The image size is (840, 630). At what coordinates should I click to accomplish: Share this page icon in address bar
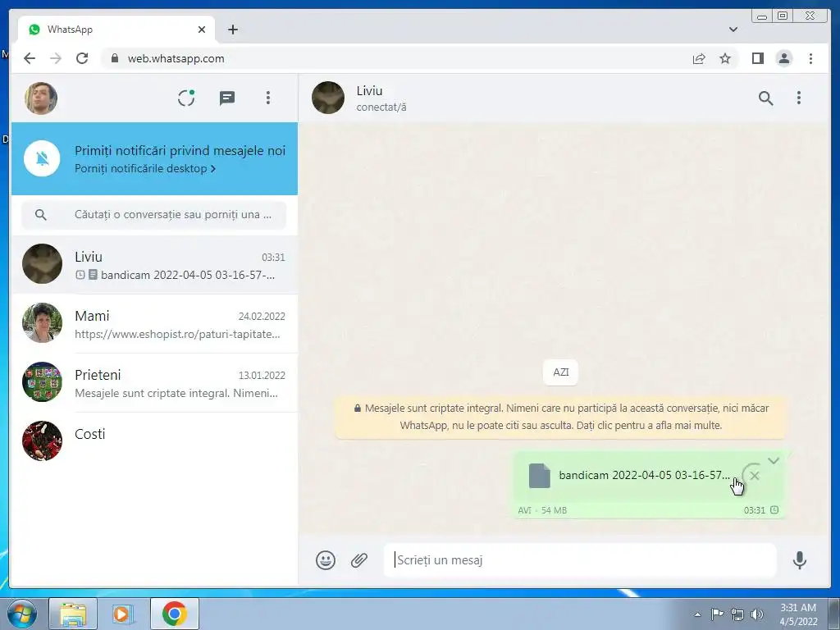point(699,58)
